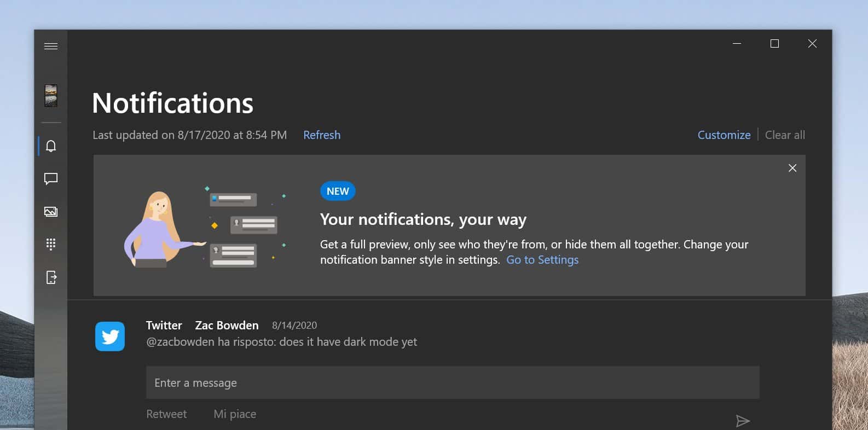
Task: Maximize the Your Phone window
Action: pos(774,44)
